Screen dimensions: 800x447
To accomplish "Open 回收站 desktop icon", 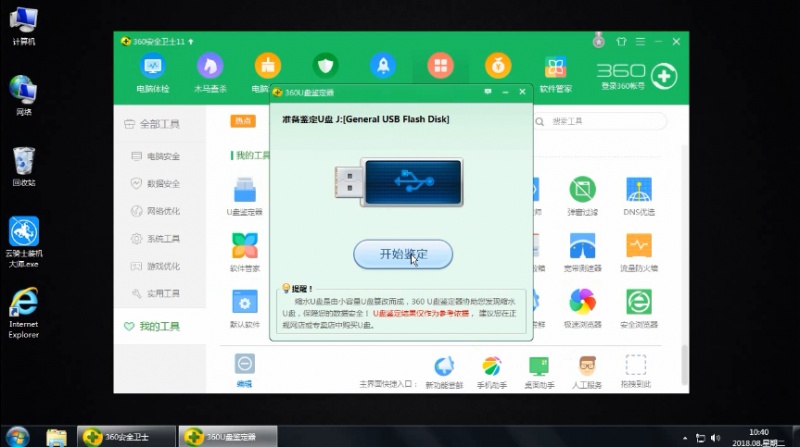I will tap(23, 166).
